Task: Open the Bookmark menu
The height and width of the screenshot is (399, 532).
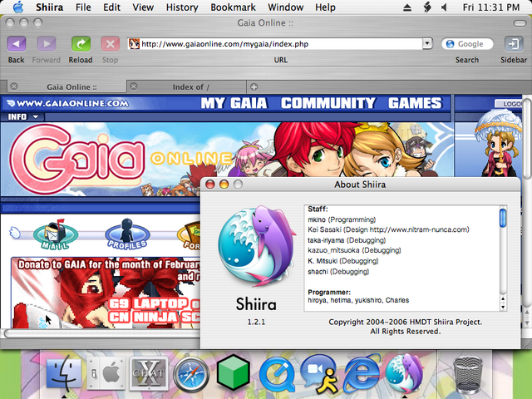Action: point(233,7)
